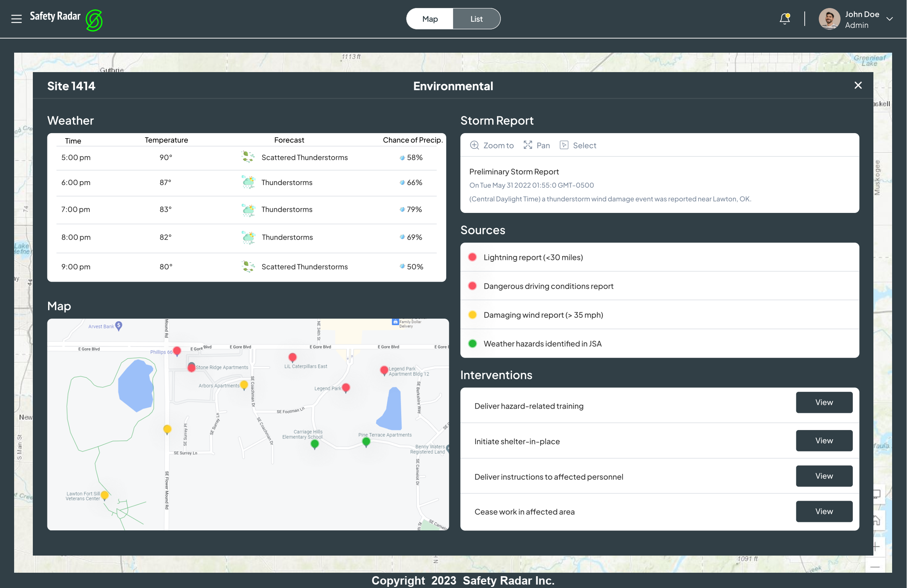
Task: Open the hamburger navigation menu
Action: [x=16, y=19]
